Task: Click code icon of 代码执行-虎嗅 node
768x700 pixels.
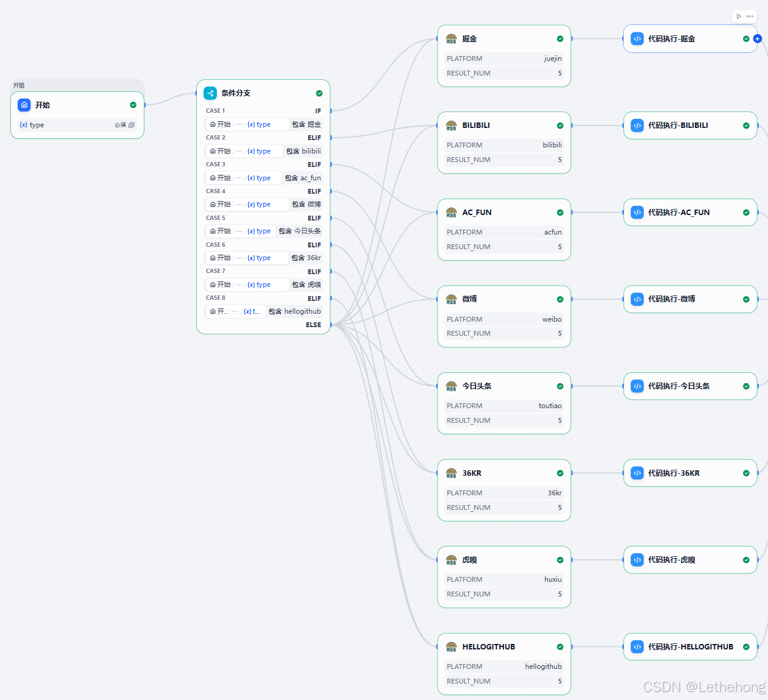Action: tap(637, 560)
